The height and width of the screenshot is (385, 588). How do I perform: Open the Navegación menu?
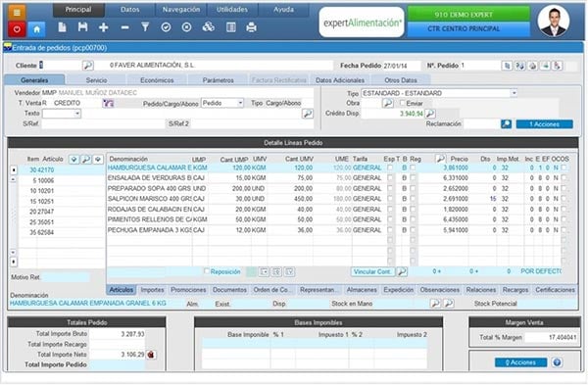(181, 10)
